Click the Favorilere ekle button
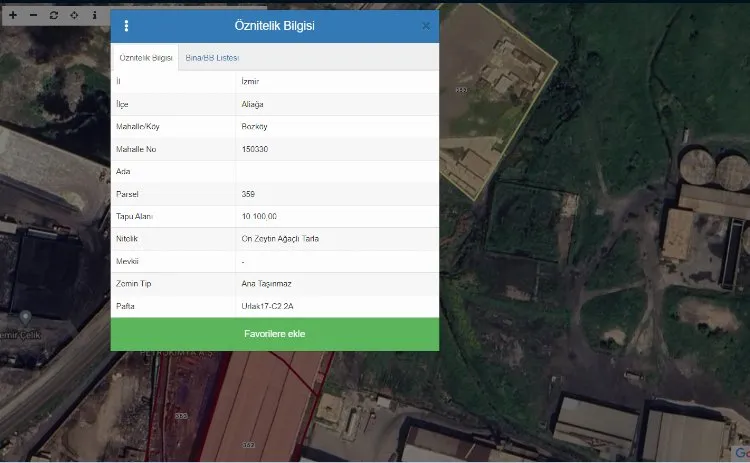Image resolution: width=750 pixels, height=463 pixels. (274, 334)
